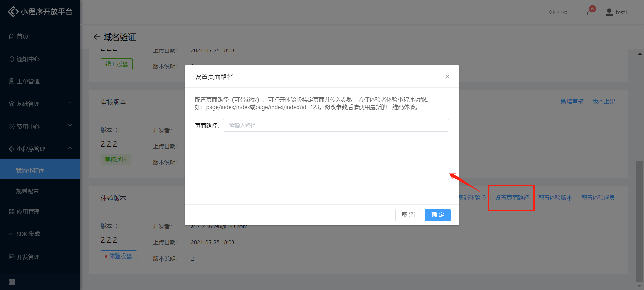Click the back arrow beside 域名验证
The width and height of the screenshot is (644, 290).
(x=97, y=37)
